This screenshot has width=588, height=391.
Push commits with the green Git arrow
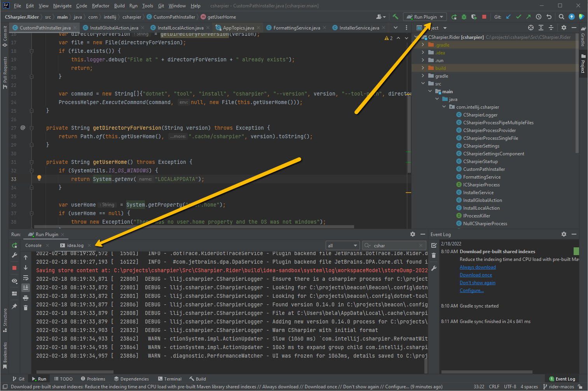pos(529,17)
